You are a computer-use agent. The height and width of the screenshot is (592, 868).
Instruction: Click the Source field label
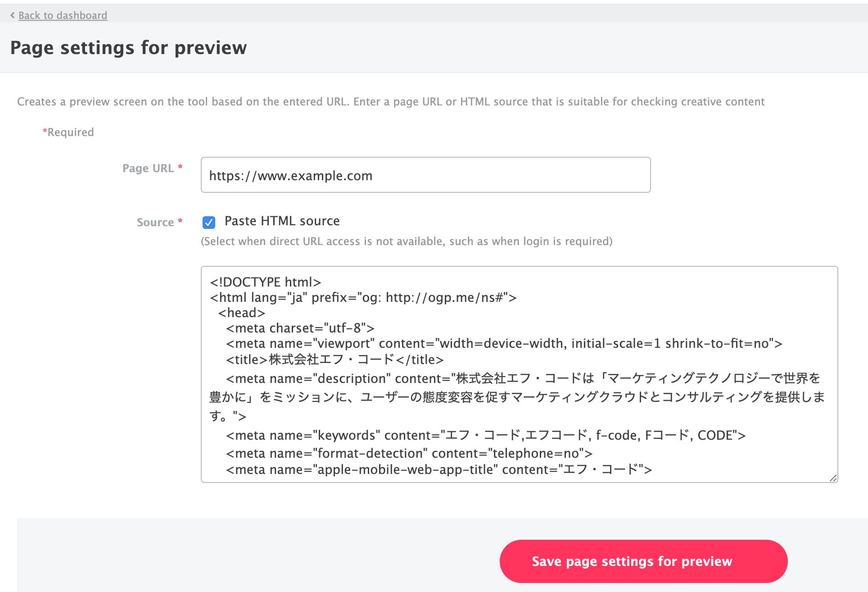(155, 223)
